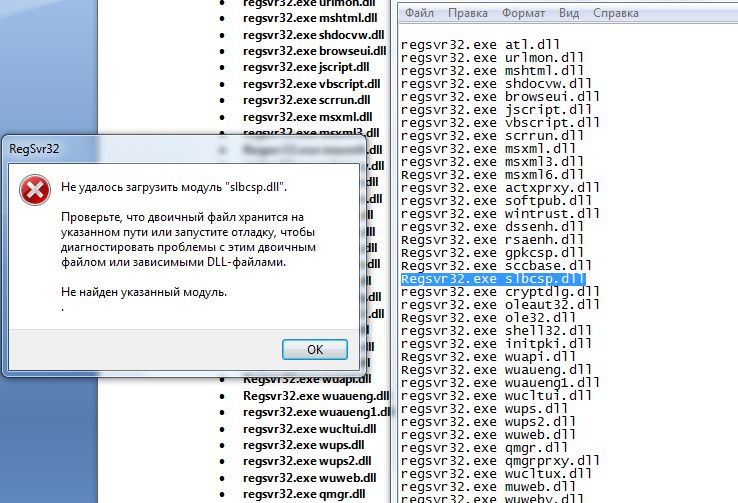
Task: Click the line regsvr32.exe msxml.dll in Notepad
Action: (488, 149)
